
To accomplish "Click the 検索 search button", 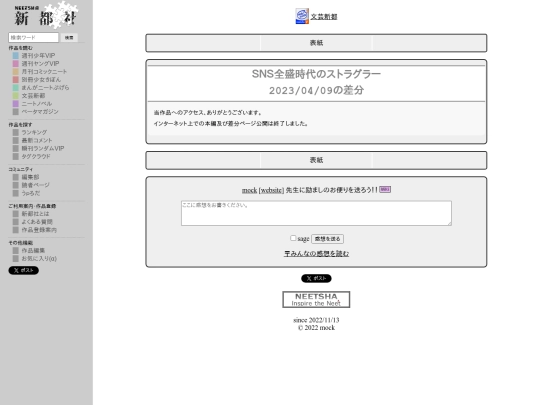I will 69,38.
